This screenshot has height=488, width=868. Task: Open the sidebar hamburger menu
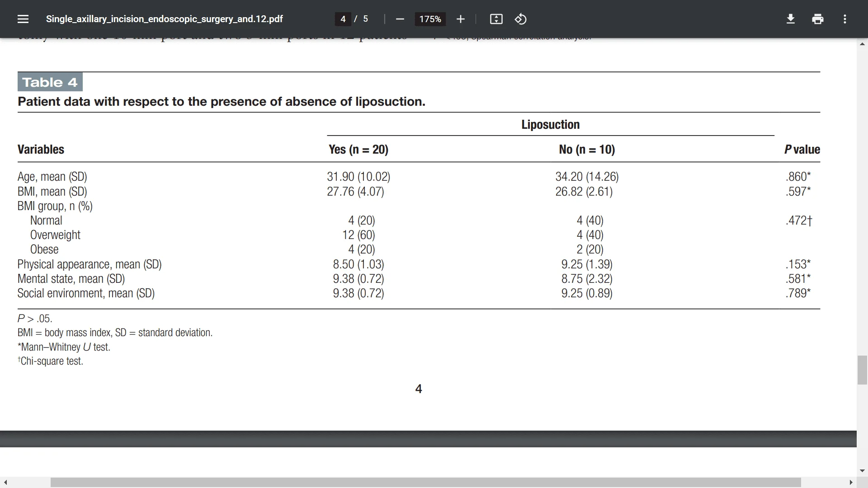point(23,19)
